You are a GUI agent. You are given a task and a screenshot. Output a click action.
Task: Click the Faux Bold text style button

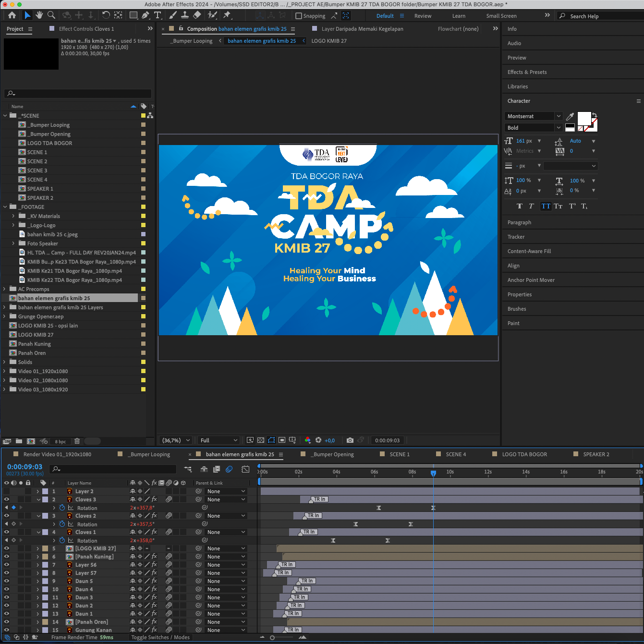pyautogui.click(x=519, y=206)
